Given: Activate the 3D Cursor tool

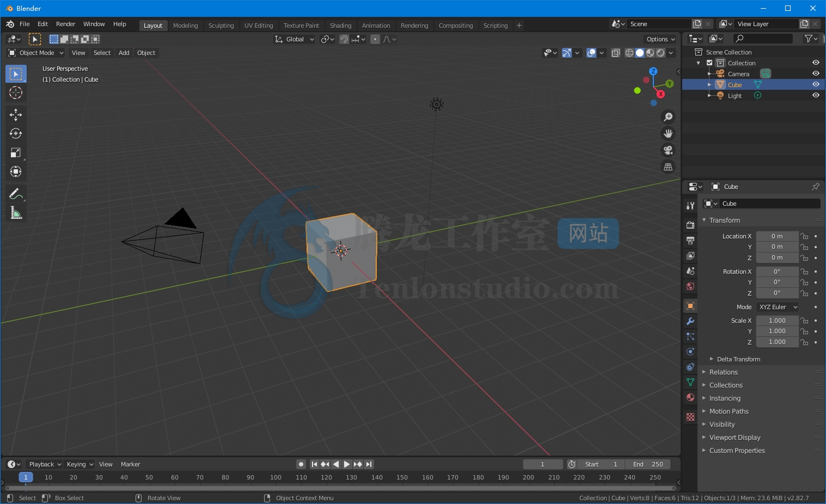Looking at the screenshot, I should 16,93.
